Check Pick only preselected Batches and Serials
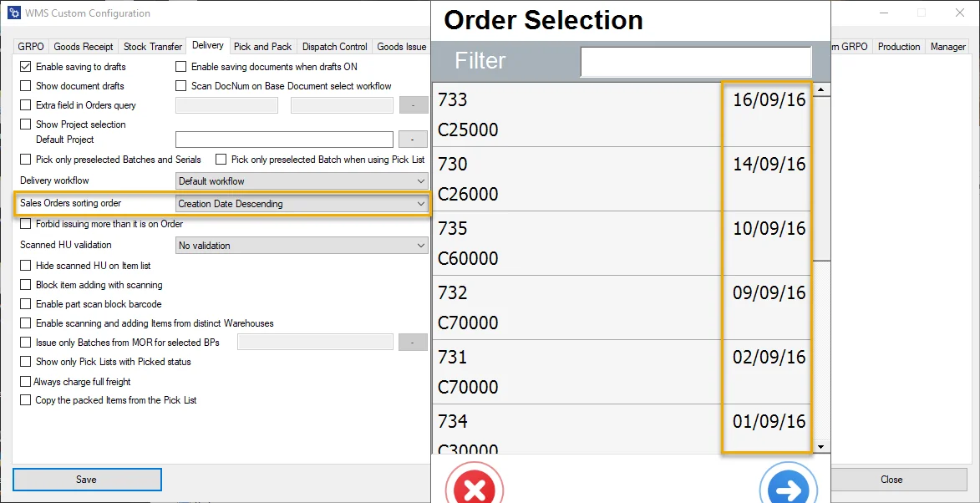Viewport: 980px width, 503px height. pos(26,160)
